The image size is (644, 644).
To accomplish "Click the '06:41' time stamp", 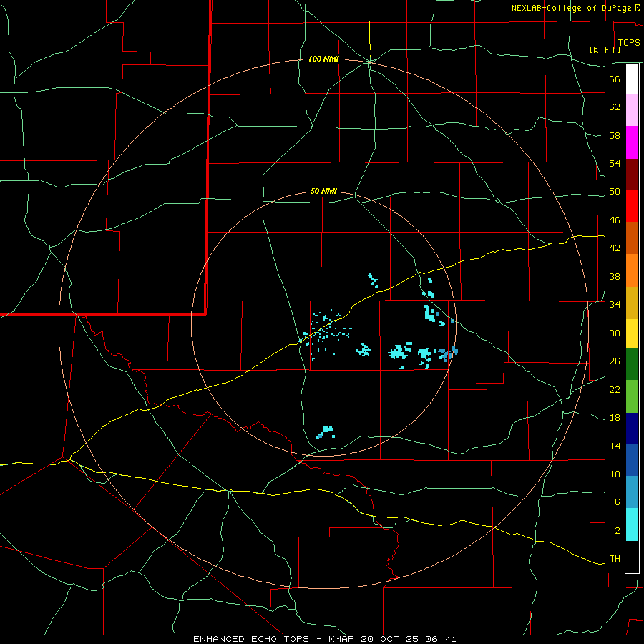I will tap(441, 639).
